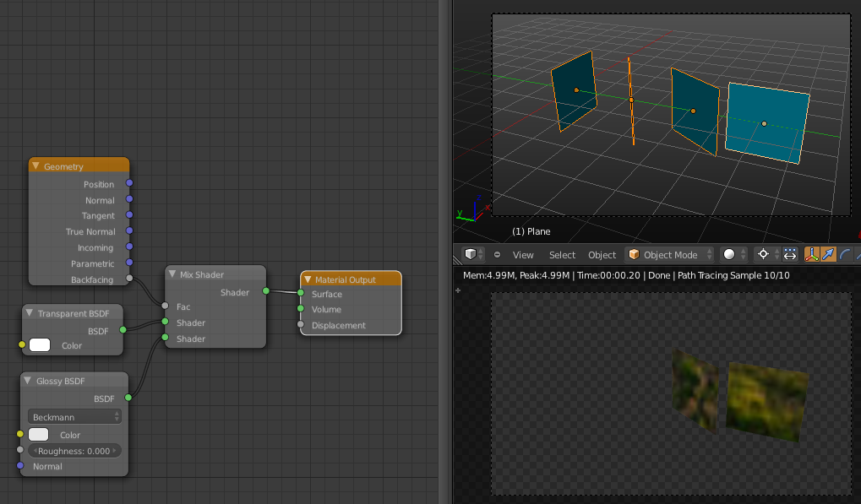This screenshot has width=861, height=504.
Task: Collapse the viewport header menus with the minus icon
Action: [x=497, y=254]
